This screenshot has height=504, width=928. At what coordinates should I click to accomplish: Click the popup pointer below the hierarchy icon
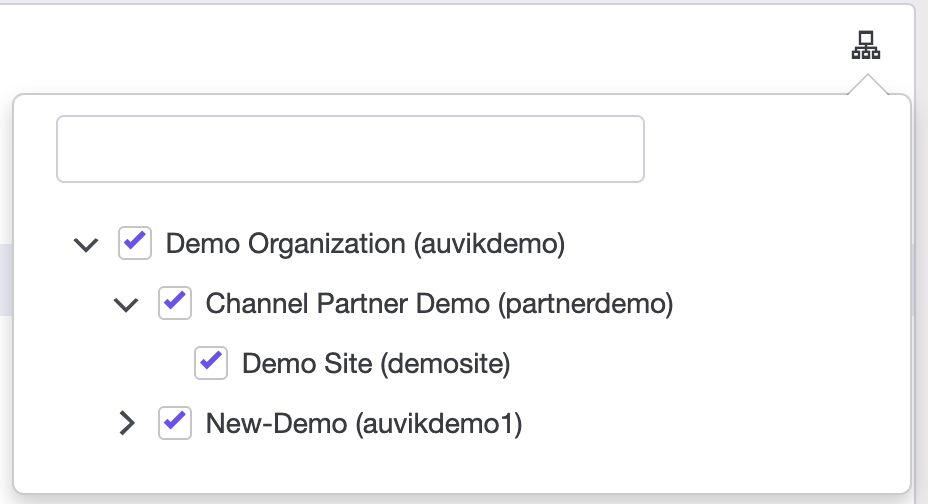pos(868,85)
